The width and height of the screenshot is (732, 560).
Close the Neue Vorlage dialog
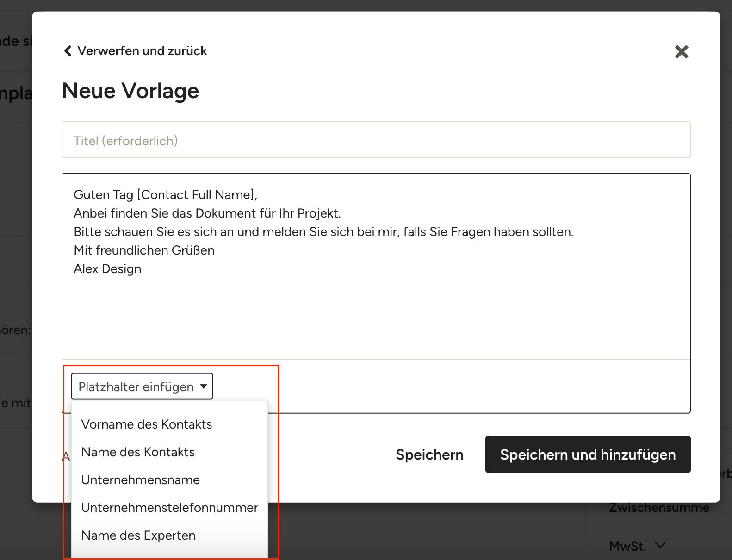coord(681,52)
